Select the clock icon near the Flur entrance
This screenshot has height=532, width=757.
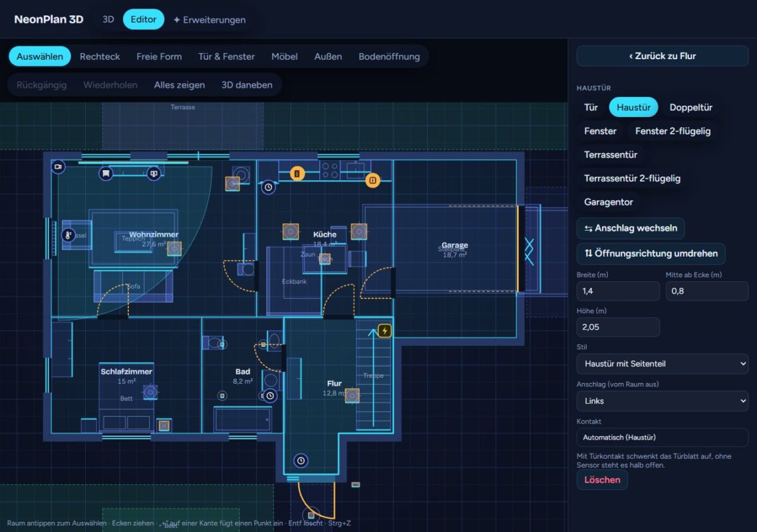(x=301, y=461)
